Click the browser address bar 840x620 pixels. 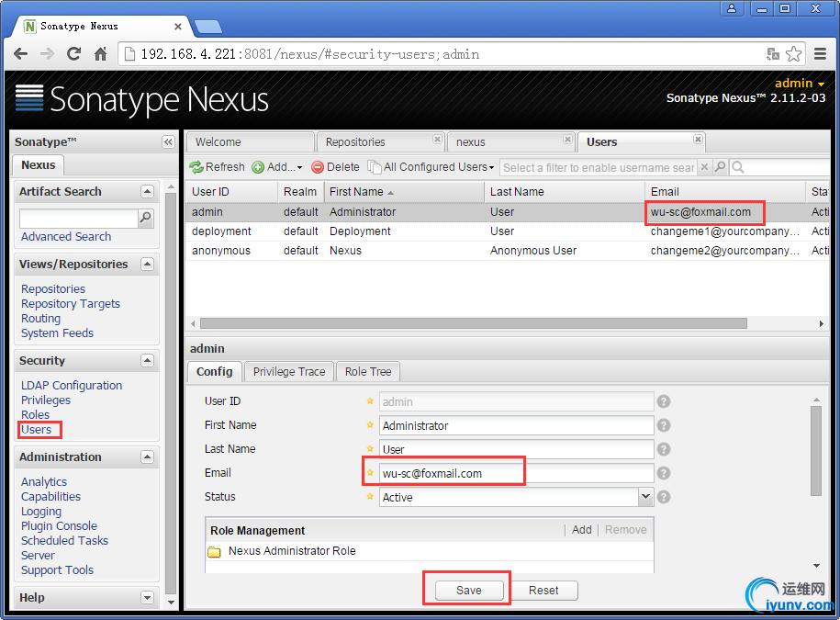click(440, 53)
